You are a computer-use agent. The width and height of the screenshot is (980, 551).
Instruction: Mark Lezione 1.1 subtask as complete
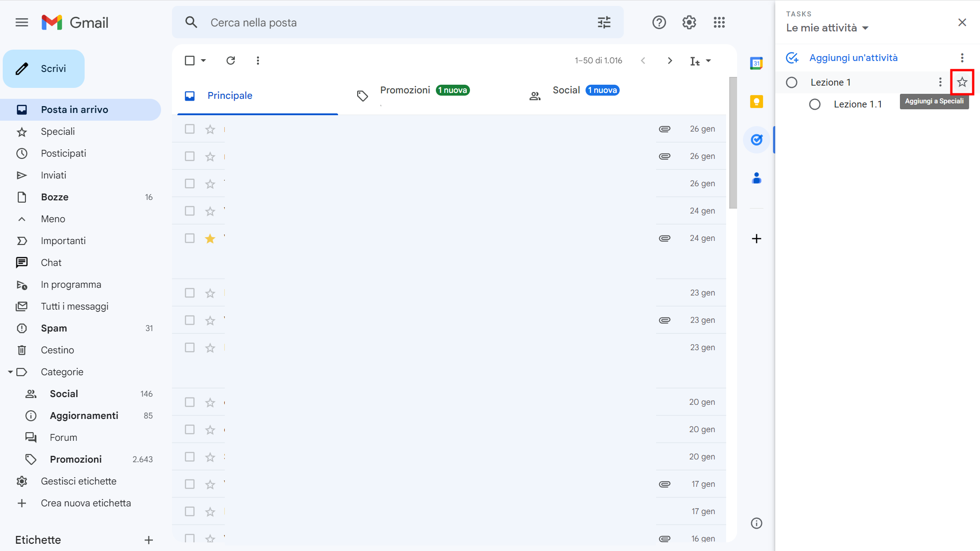tap(815, 104)
